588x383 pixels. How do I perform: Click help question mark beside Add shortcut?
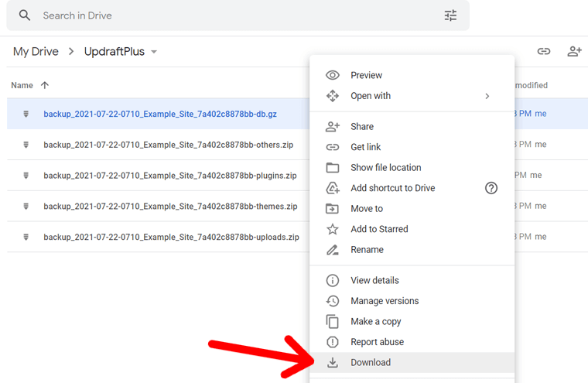(491, 188)
